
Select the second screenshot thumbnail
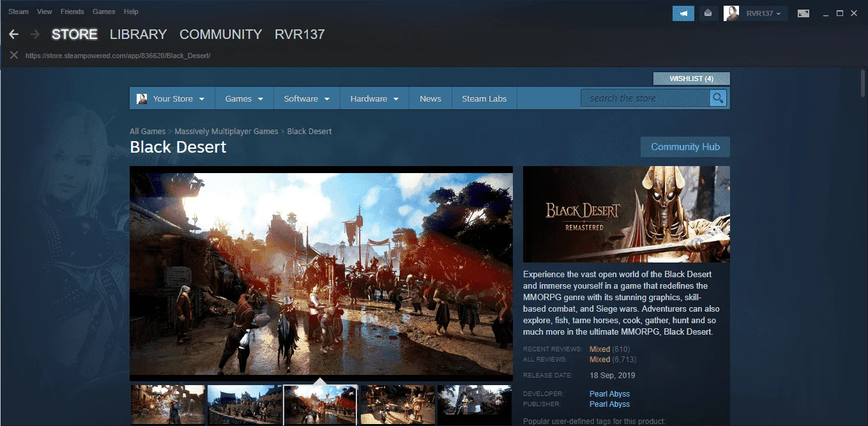tap(245, 406)
